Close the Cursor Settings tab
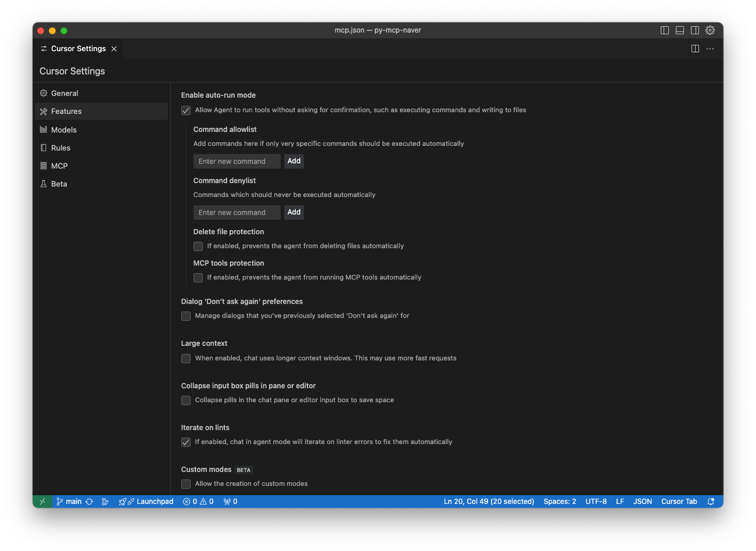This screenshot has width=756, height=551. coord(114,49)
